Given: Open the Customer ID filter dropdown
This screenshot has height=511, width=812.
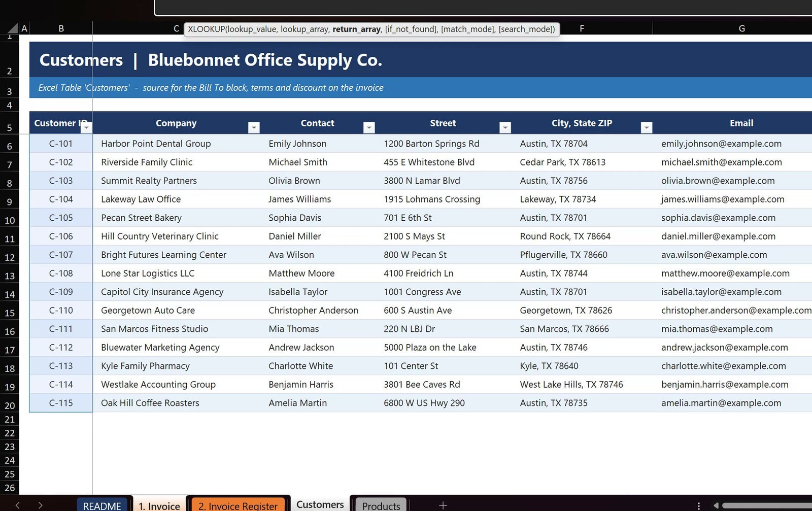Looking at the screenshot, I should [x=86, y=127].
